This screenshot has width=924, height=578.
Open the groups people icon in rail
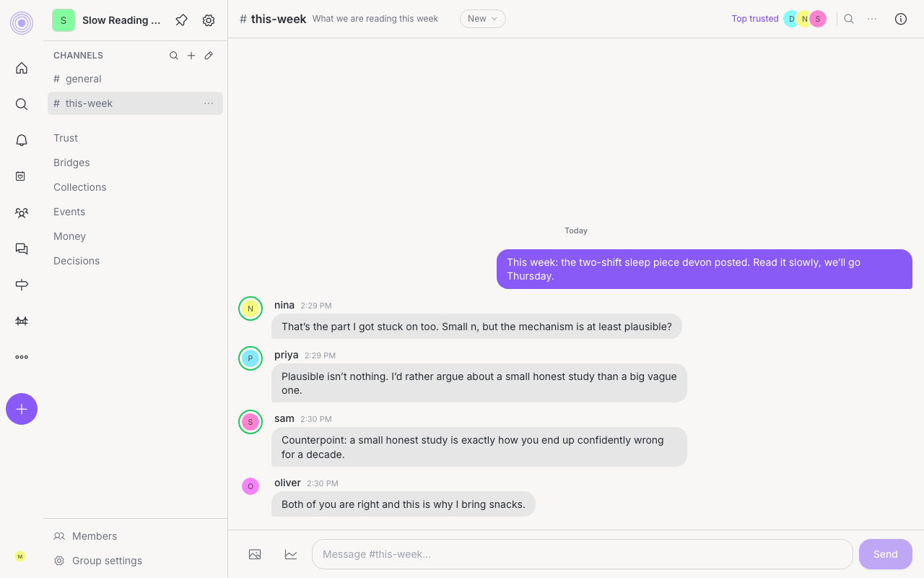point(22,212)
